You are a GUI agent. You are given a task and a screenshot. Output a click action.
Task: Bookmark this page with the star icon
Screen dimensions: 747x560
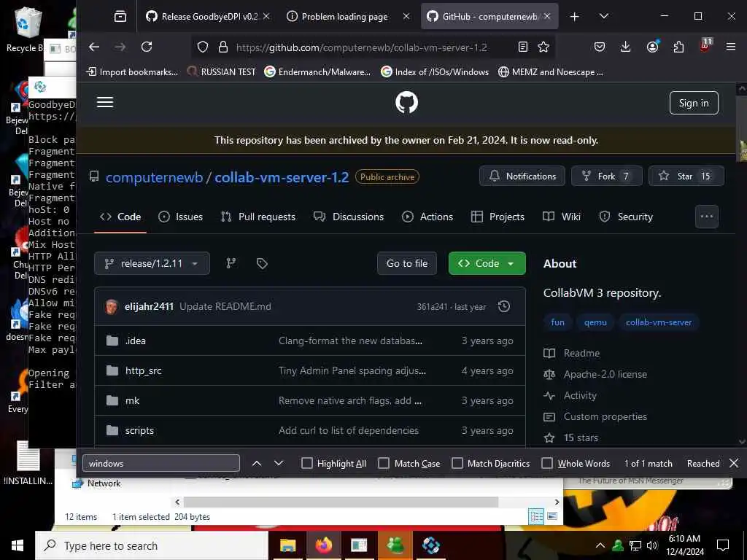[x=543, y=47]
